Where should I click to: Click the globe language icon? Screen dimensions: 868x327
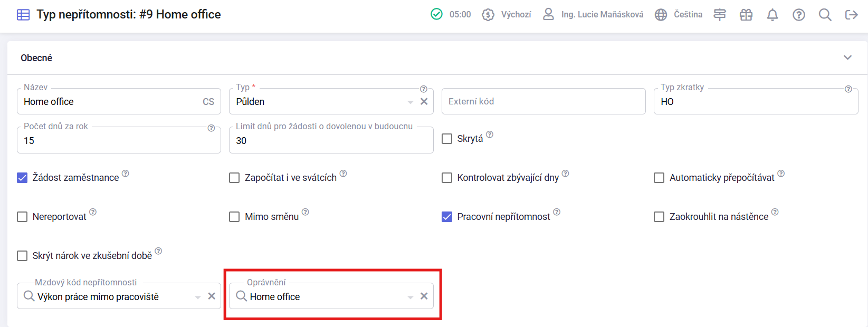pos(661,15)
